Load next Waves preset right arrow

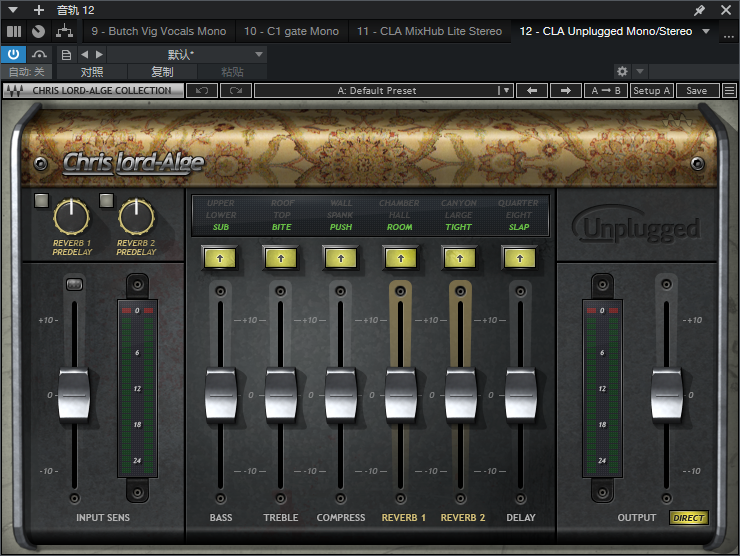point(566,91)
